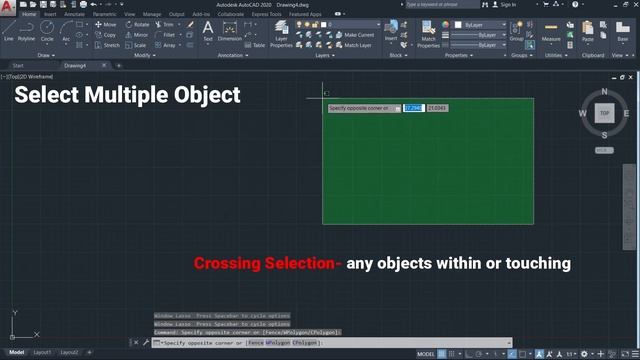Toggle object snap tracking in status bar
640x360 pixels.
(512, 354)
